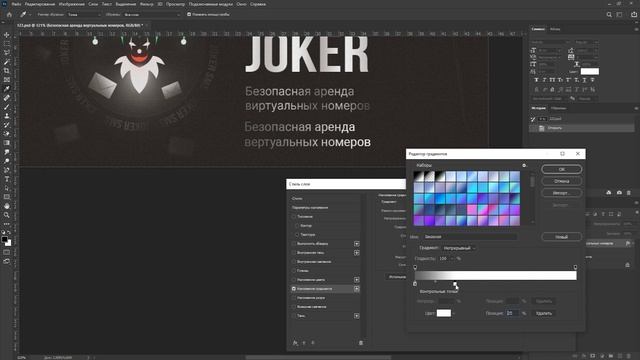Toggle the Тень checkbox
Image resolution: width=640 pixels, height=360 pixels.
(293, 316)
